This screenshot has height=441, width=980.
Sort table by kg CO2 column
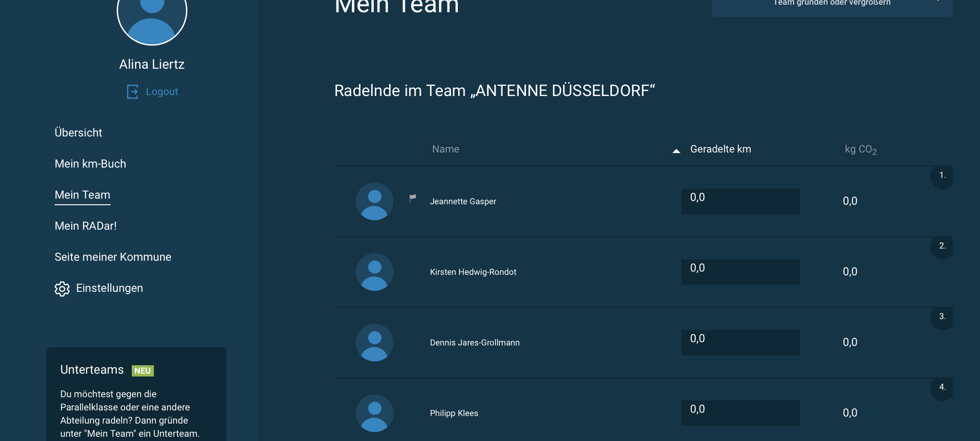click(860, 150)
